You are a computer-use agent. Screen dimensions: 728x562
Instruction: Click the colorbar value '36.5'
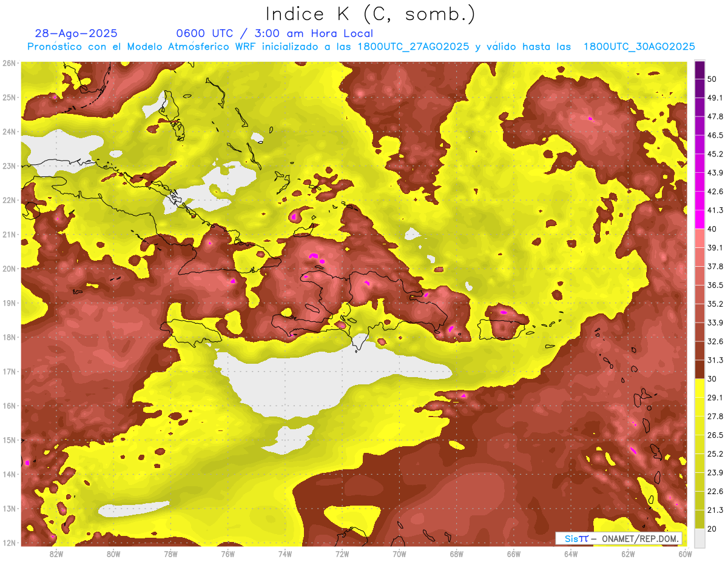(715, 285)
